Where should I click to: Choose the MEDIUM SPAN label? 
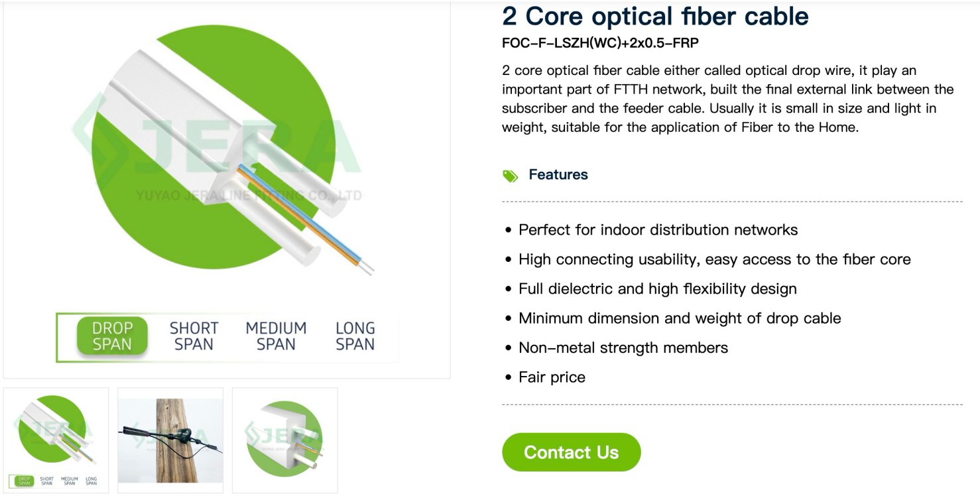click(x=276, y=336)
